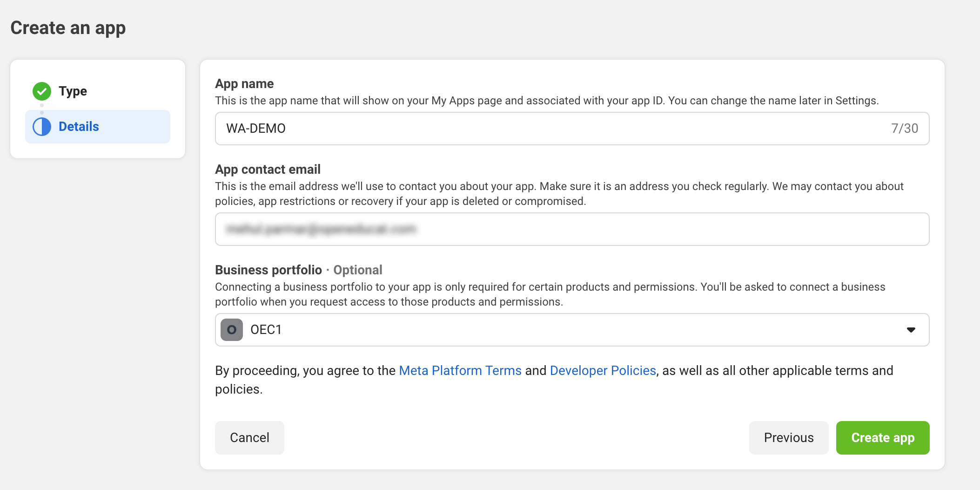Click the green checkmark icon beside Type

pyautogui.click(x=42, y=91)
